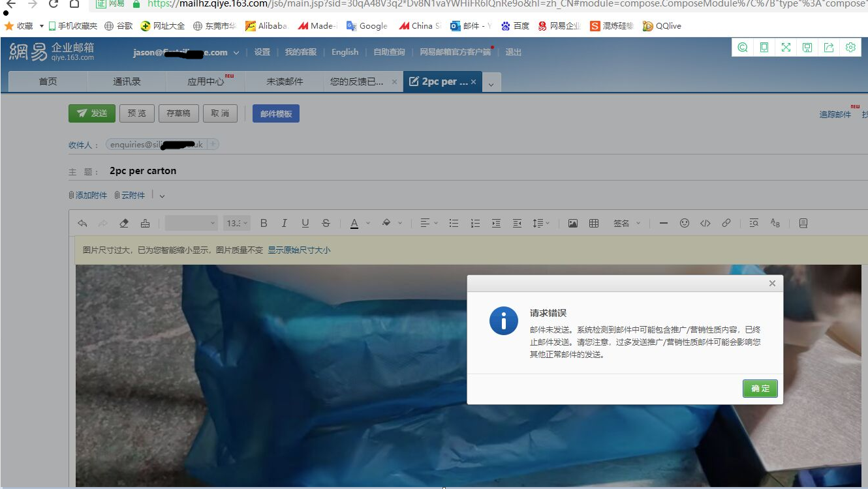Insert a horizontal line

pos(664,223)
